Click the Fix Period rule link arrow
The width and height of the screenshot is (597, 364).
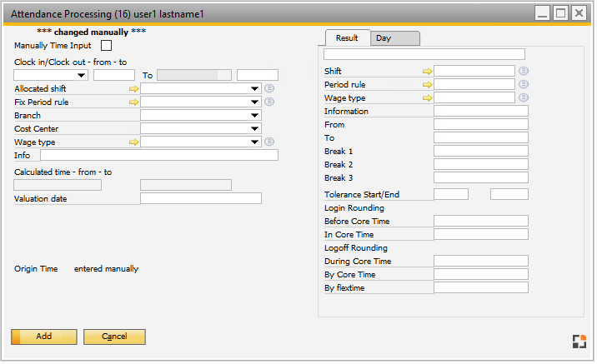click(x=133, y=102)
